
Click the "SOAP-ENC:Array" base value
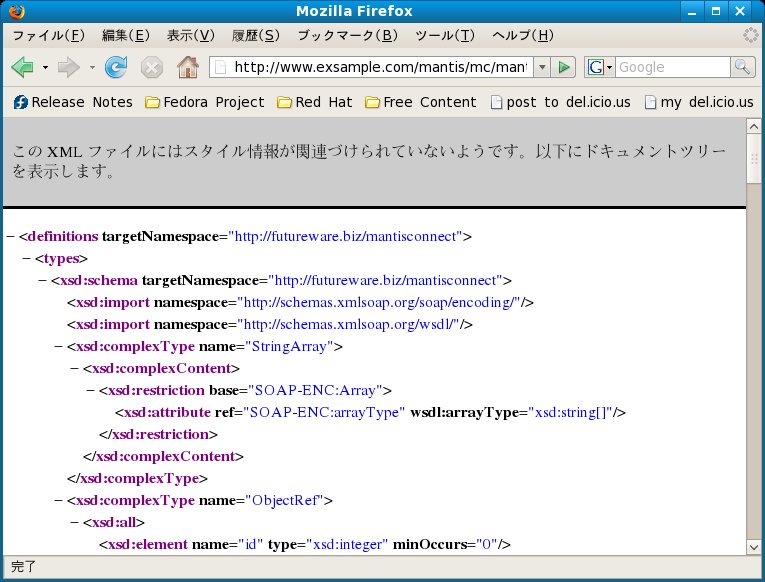tap(314, 390)
